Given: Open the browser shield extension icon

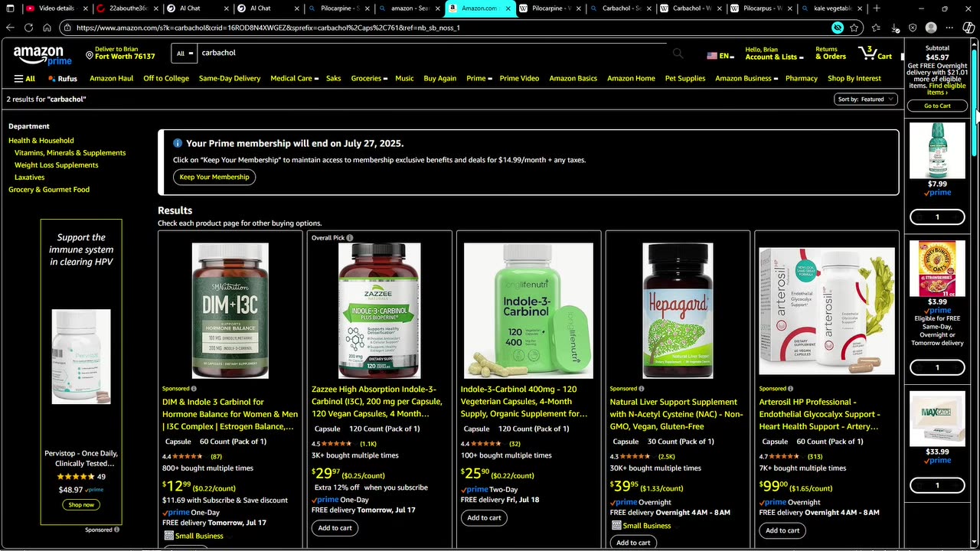Looking at the screenshot, I should click(913, 28).
